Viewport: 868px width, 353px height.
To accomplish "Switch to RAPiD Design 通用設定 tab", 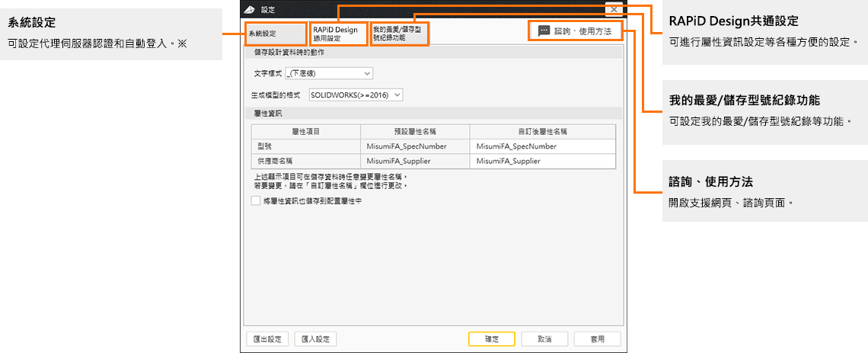I will [x=338, y=34].
